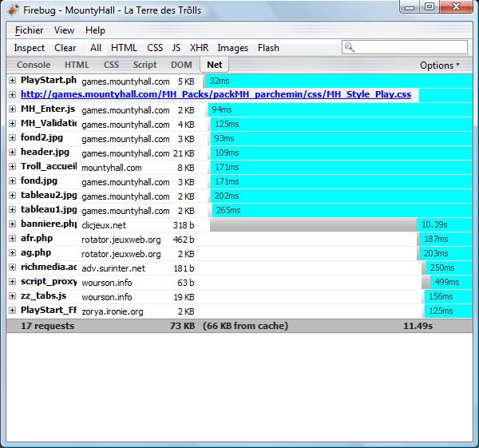Expand the MH_Enter.js request details
The height and width of the screenshot is (448, 479).
(13, 109)
